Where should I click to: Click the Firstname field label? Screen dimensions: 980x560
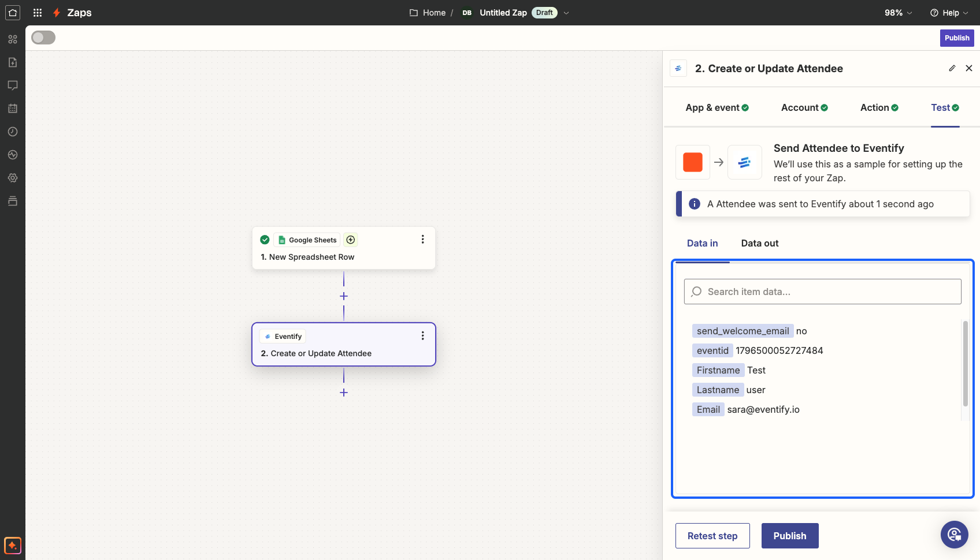[718, 370]
